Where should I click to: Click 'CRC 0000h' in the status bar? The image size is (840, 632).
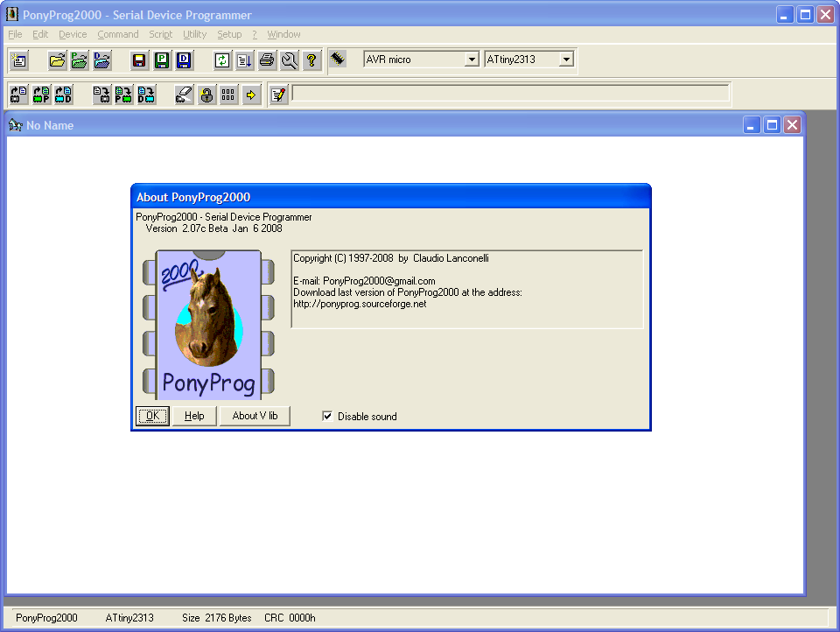tap(290, 617)
